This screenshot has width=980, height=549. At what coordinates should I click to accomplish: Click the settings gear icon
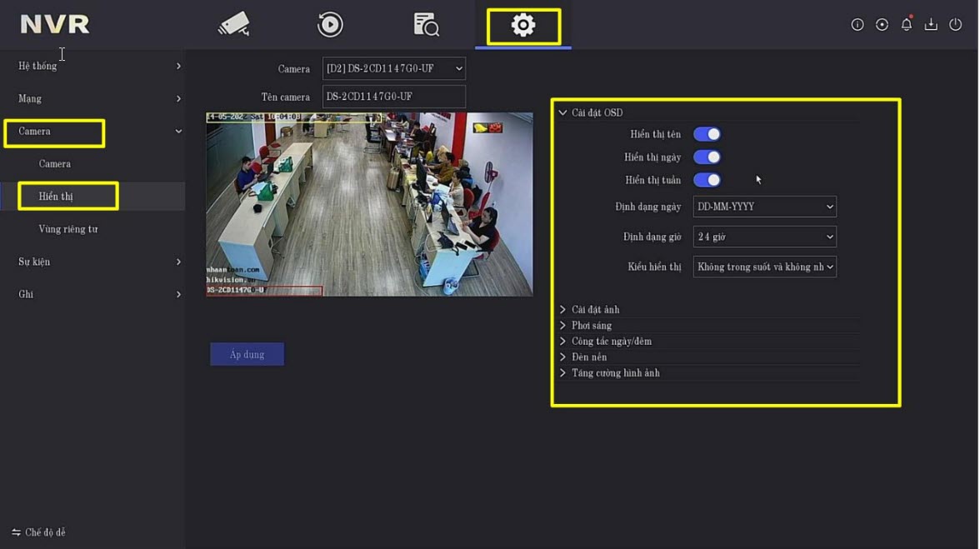point(523,26)
